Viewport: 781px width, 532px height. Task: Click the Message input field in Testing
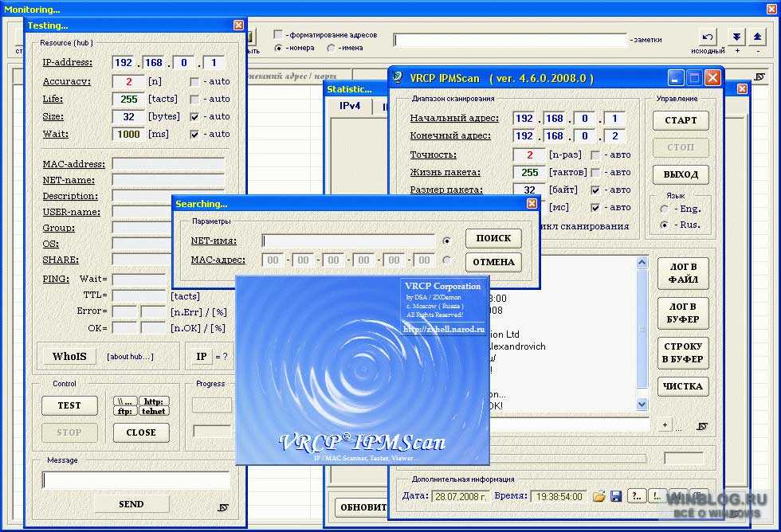(136, 480)
